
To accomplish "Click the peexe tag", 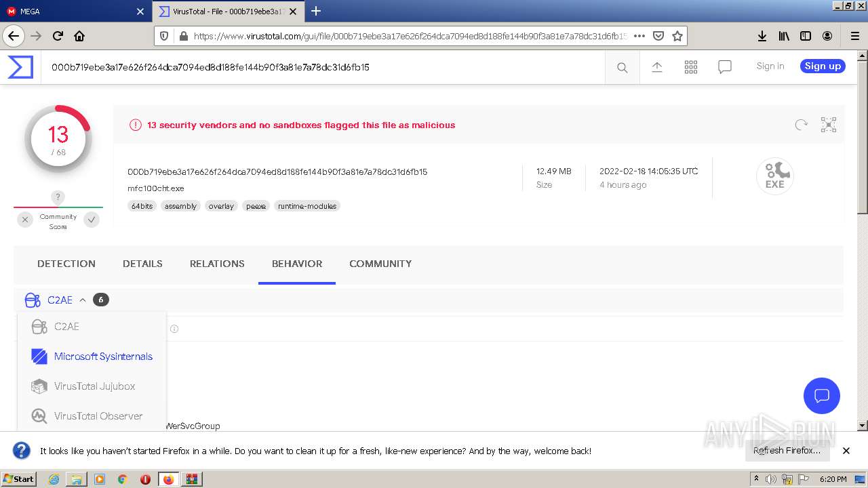I will pos(256,206).
